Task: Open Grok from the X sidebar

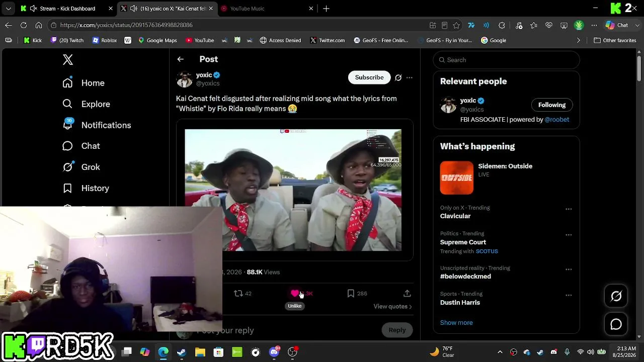Action: [81, 167]
